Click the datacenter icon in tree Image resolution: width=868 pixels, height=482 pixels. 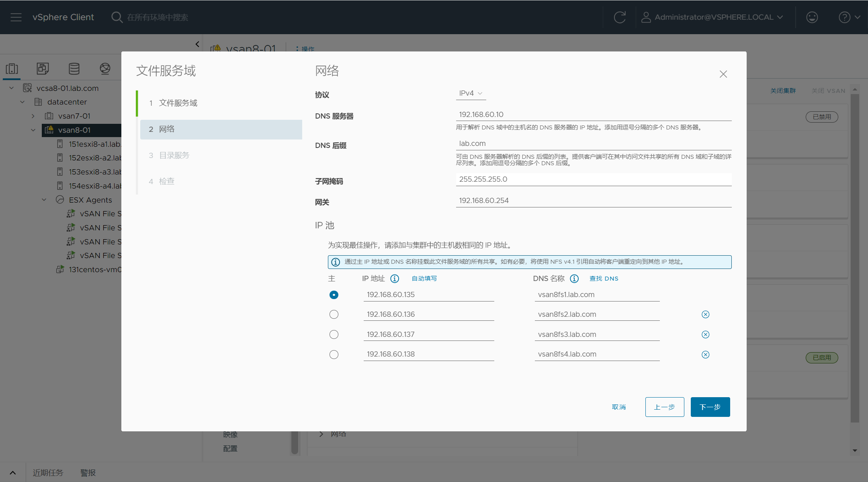[x=38, y=102]
